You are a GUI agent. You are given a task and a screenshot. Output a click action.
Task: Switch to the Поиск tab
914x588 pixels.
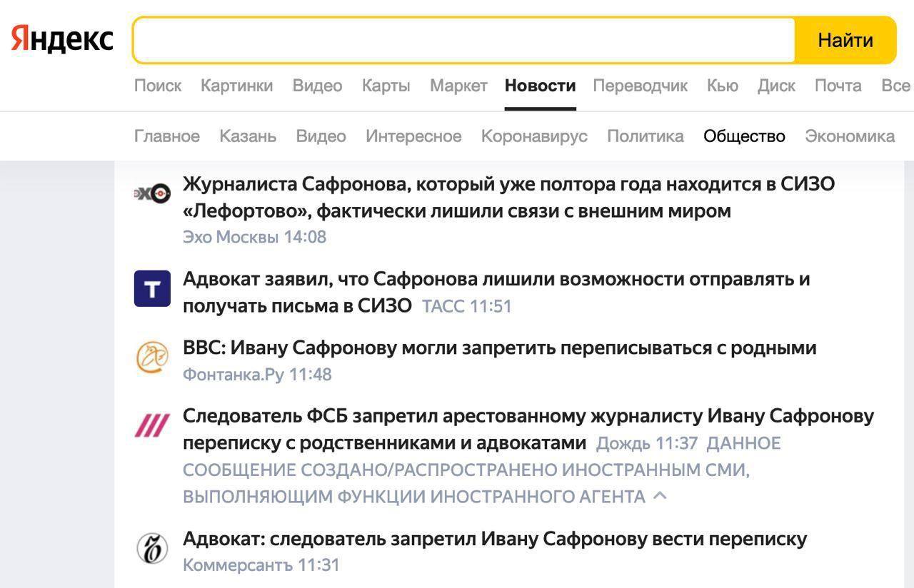click(x=158, y=86)
